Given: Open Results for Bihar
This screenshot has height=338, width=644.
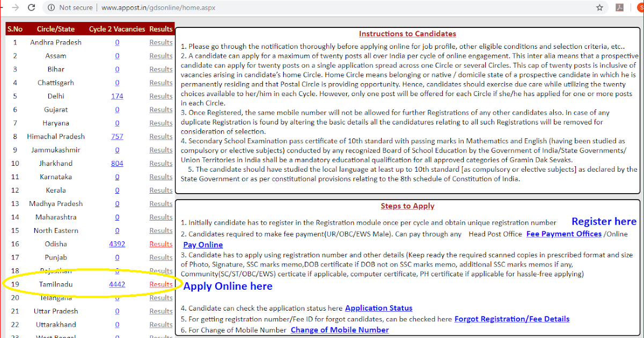Looking at the screenshot, I should 161,69.
